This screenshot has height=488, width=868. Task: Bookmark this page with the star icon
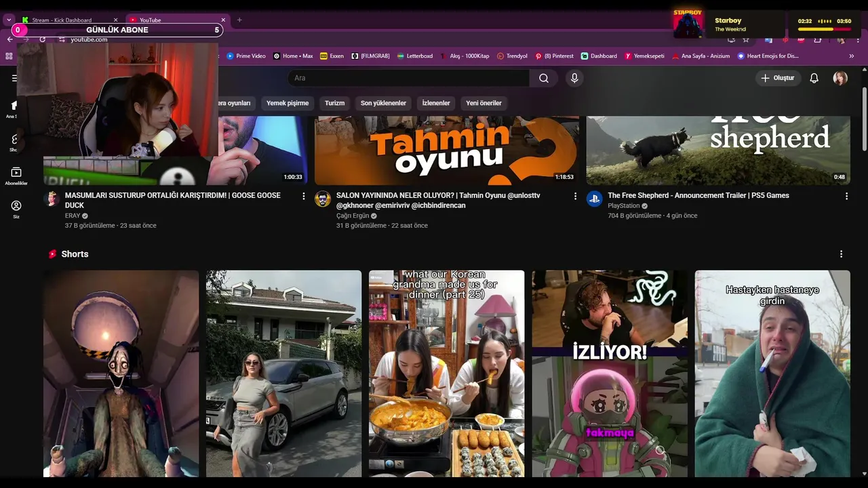pos(746,39)
